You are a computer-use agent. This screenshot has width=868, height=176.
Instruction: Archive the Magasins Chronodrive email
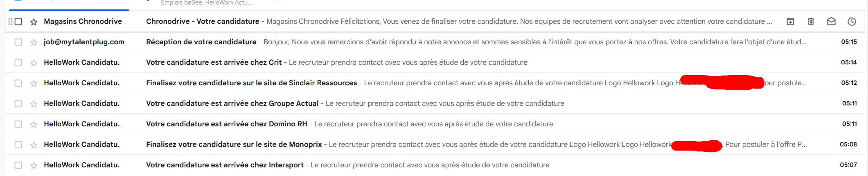tap(790, 21)
